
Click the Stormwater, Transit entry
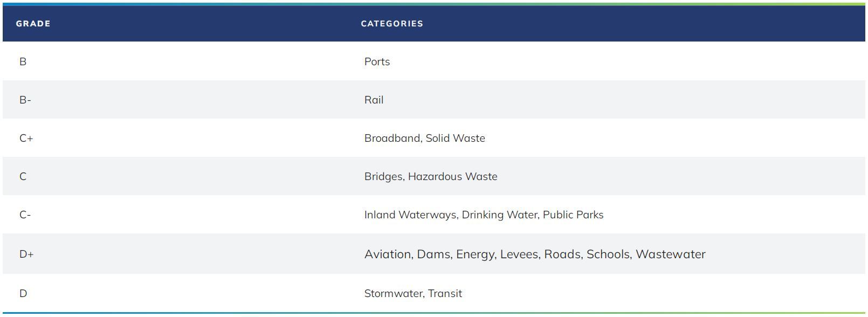click(x=413, y=293)
